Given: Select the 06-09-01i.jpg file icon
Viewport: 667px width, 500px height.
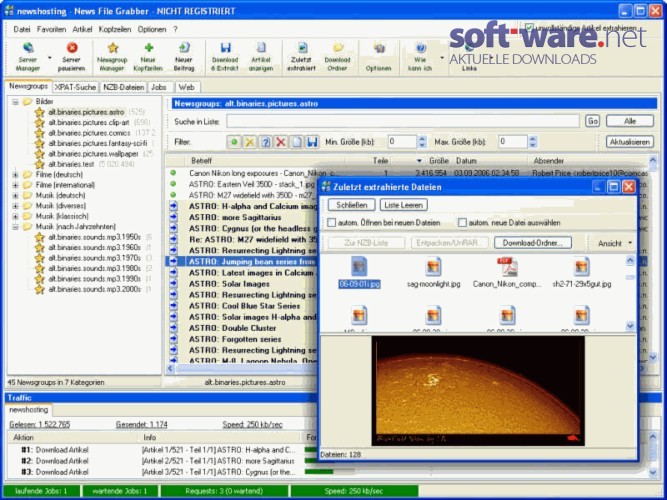Looking at the screenshot, I should (359, 267).
